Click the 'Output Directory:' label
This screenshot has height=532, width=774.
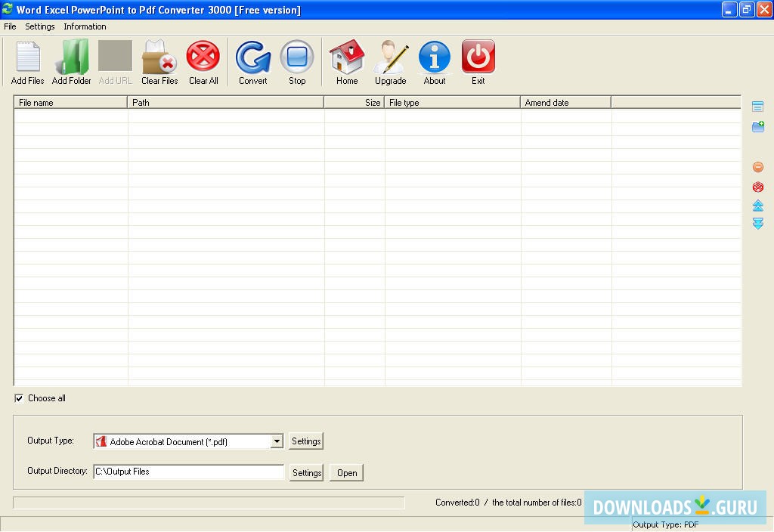57,471
